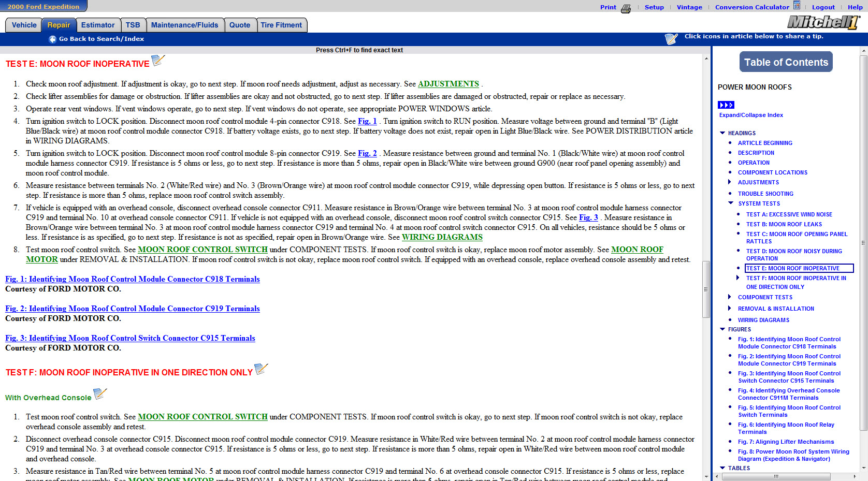The width and height of the screenshot is (868, 481).
Task: Click the Vintage link
Action: pyautogui.click(x=689, y=7)
